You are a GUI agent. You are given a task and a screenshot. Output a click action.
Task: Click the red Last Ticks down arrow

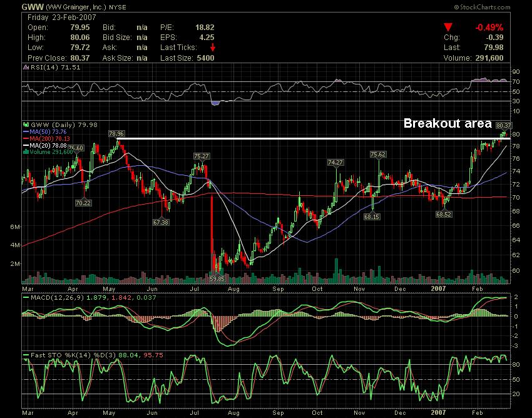[213, 47]
